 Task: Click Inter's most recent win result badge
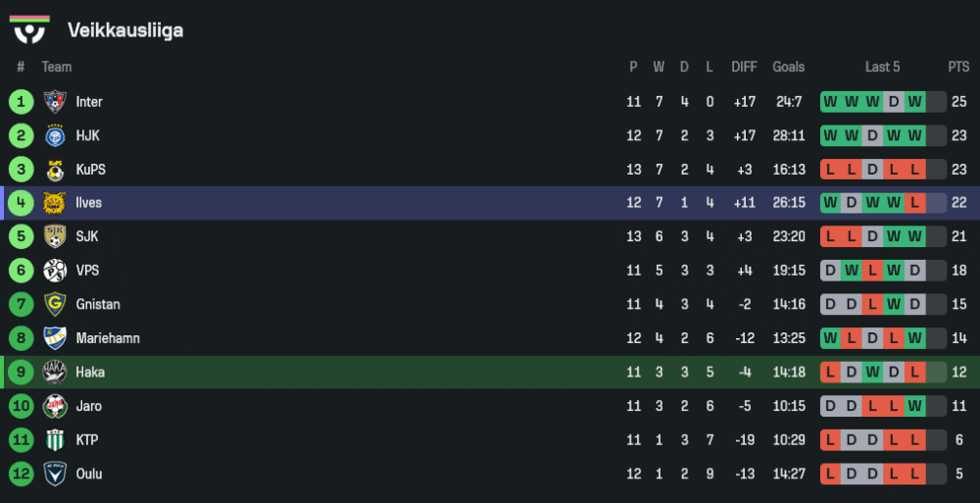click(914, 102)
